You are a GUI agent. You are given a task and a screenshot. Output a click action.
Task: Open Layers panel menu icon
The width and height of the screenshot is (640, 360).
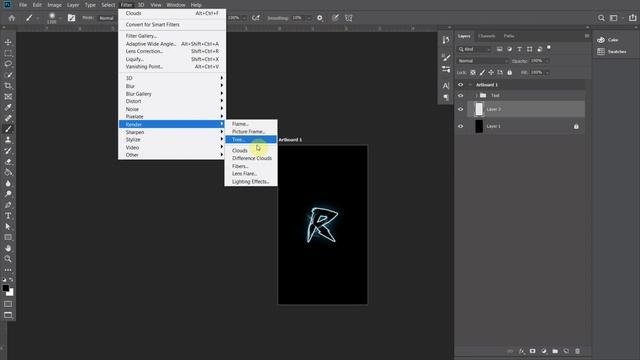point(587,36)
